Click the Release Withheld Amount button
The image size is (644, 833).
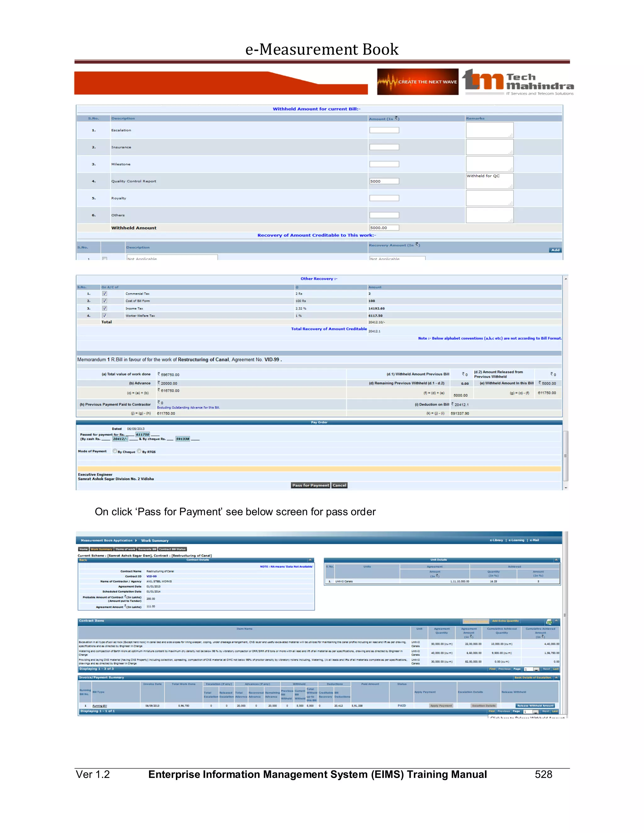pos(535,706)
